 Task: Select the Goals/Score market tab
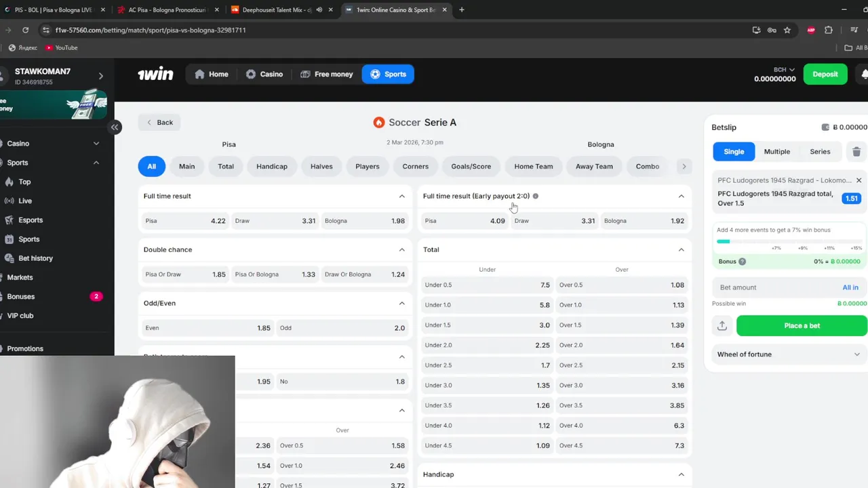click(471, 166)
